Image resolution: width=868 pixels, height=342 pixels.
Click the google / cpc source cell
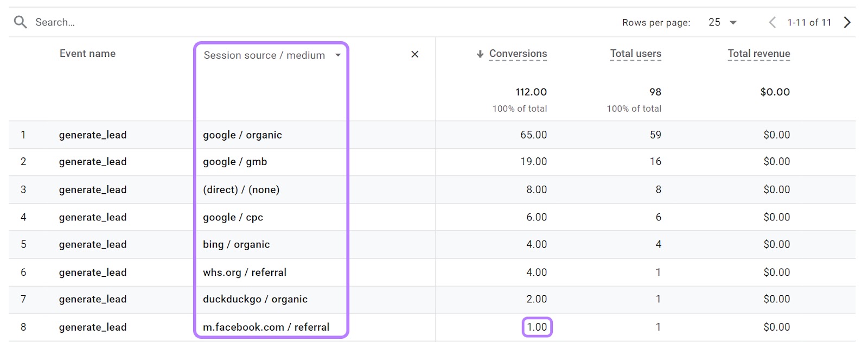pyautogui.click(x=233, y=217)
